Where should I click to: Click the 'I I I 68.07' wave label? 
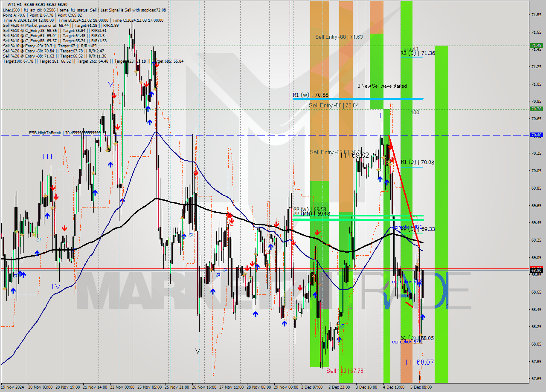coord(420,363)
